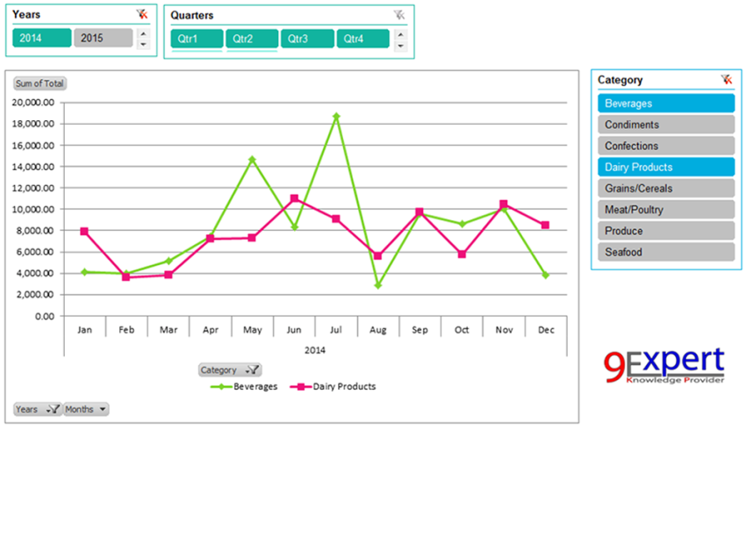Click the 0.00 axis value
This screenshot has width=746, height=560.
(45, 316)
